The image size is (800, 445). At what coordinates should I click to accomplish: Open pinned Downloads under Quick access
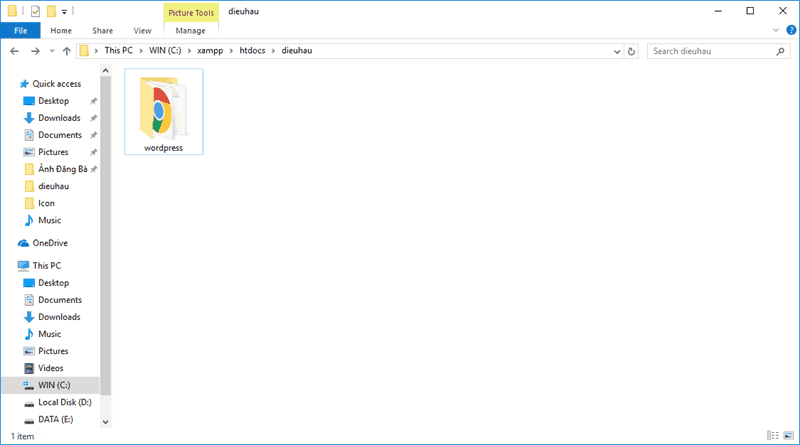[59, 118]
